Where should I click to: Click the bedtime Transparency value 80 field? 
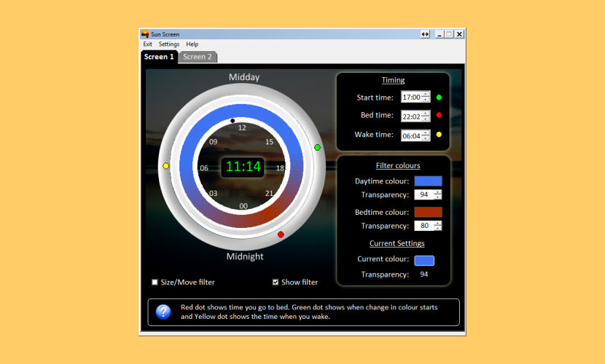[424, 226]
